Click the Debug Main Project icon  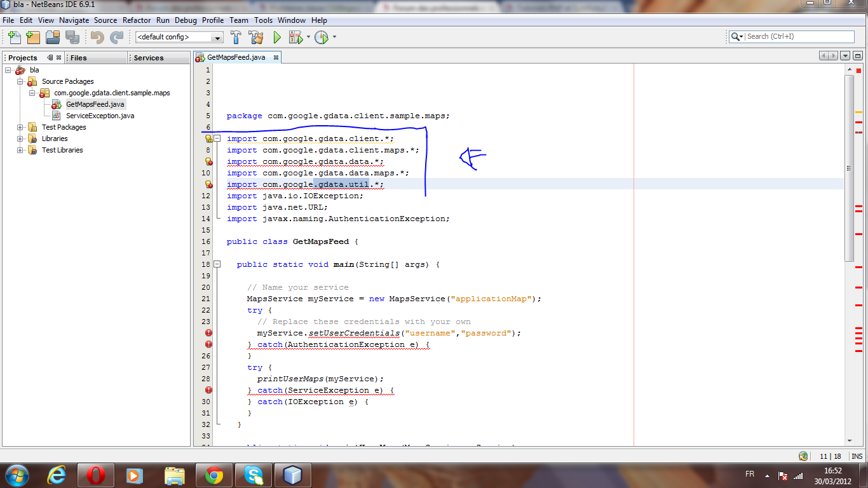295,37
